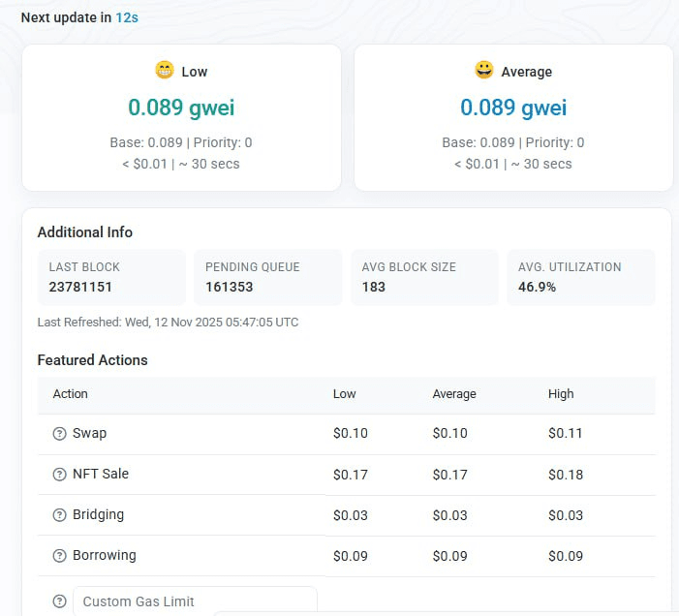Select the help icon next to Borrowing

click(59, 556)
